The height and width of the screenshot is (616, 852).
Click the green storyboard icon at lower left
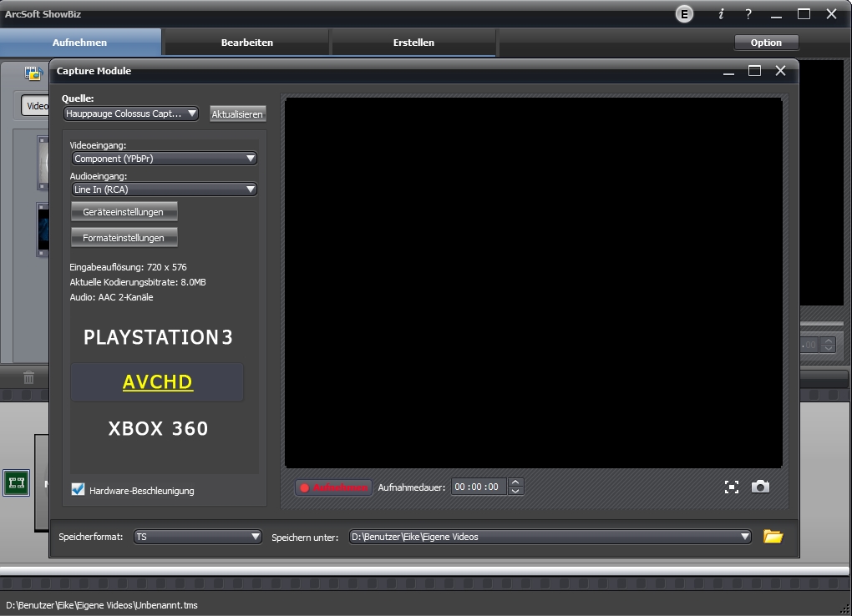tap(17, 482)
